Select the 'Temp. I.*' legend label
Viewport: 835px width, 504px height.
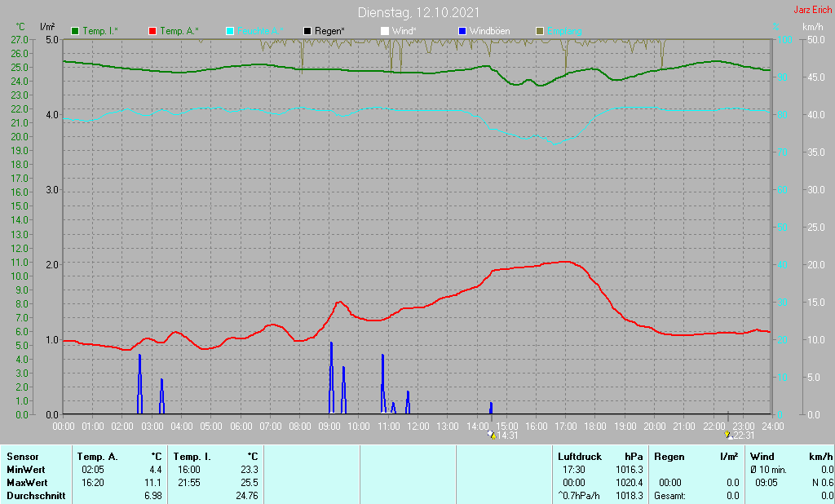click(x=100, y=31)
